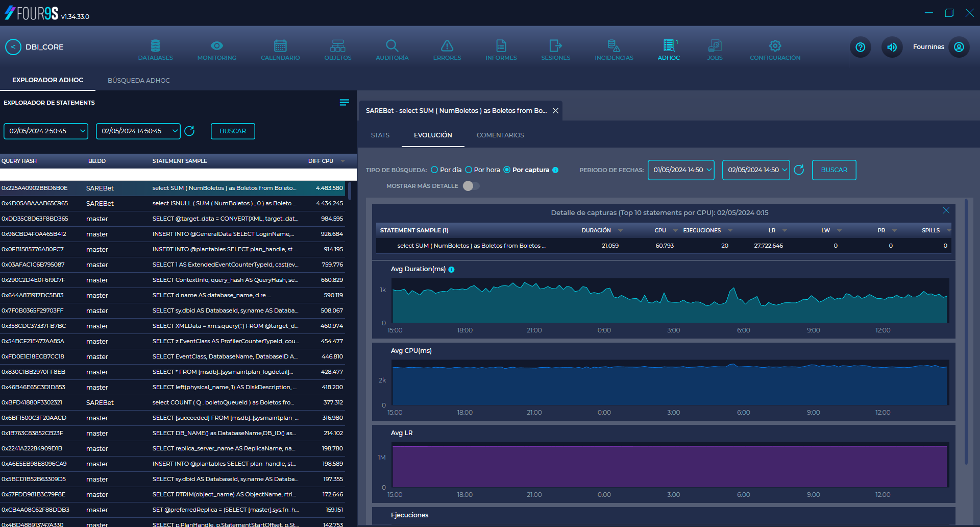Open the statement explorer options menu
This screenshot has height=527, width=980.
point(344,102)
